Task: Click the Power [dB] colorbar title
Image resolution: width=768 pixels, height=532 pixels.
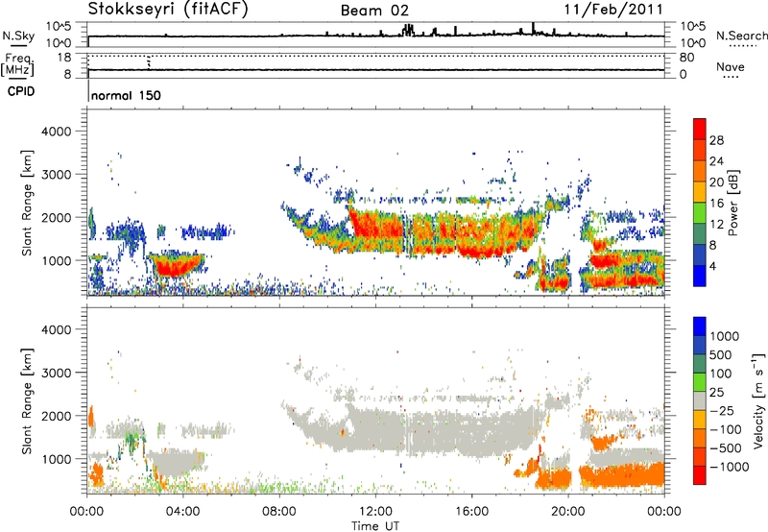Action: [733, 203]
